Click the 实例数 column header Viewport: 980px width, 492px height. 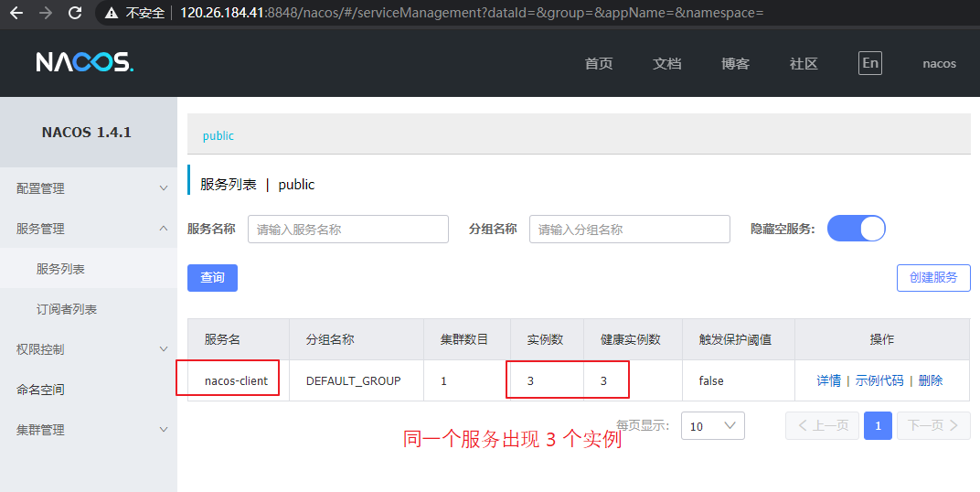click(545, 339)
